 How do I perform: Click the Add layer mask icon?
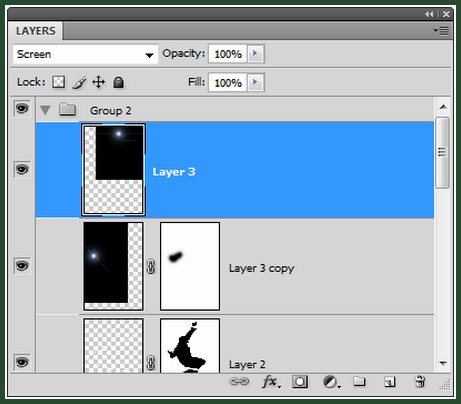300,382
